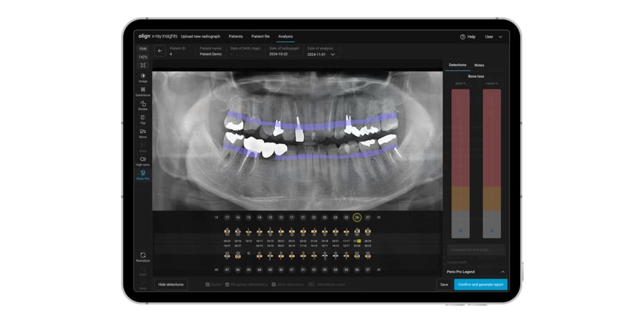The height and width of the screenshot is (322, 644).
Task: Switch to the Notes tab
Action: point(479,65)
